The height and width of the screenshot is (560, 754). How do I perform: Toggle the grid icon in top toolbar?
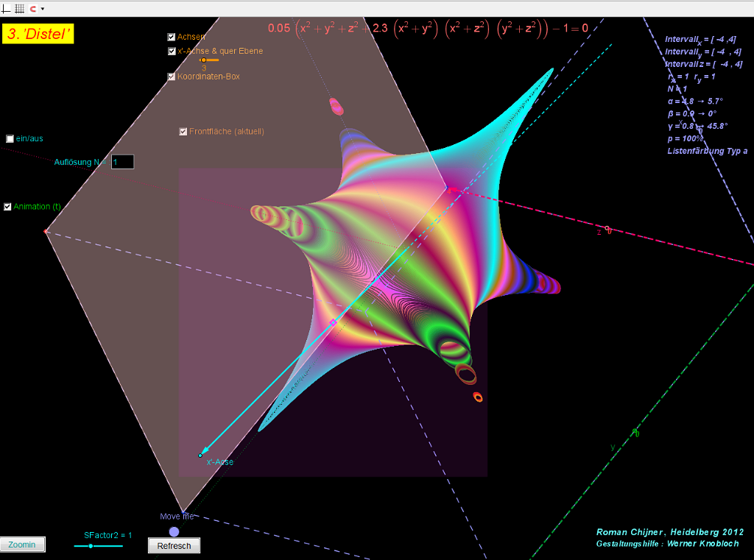20,9
